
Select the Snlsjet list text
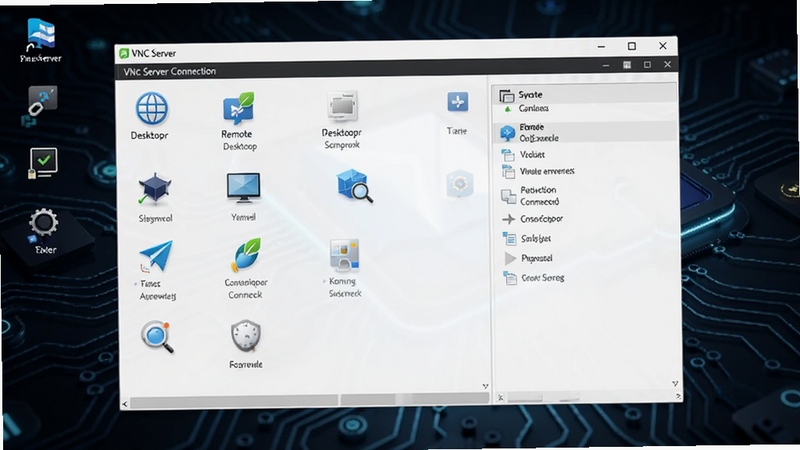[x=536, y=238]
